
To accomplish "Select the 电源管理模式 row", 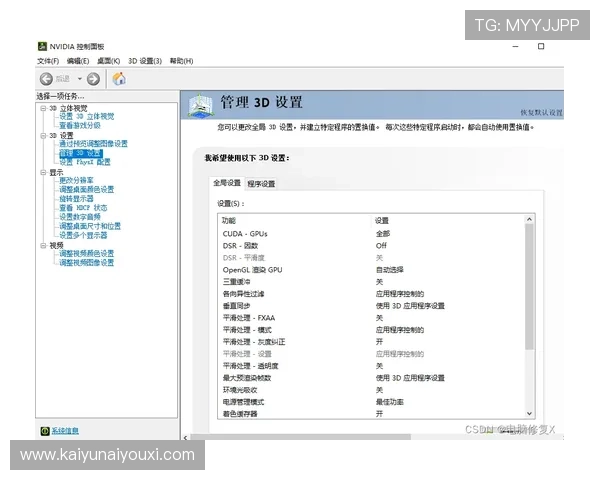I will (371, 402).
